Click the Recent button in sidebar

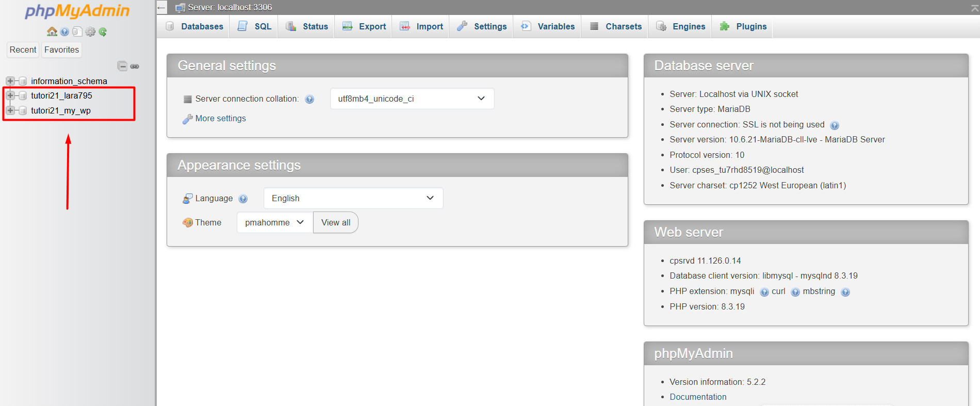23,50
